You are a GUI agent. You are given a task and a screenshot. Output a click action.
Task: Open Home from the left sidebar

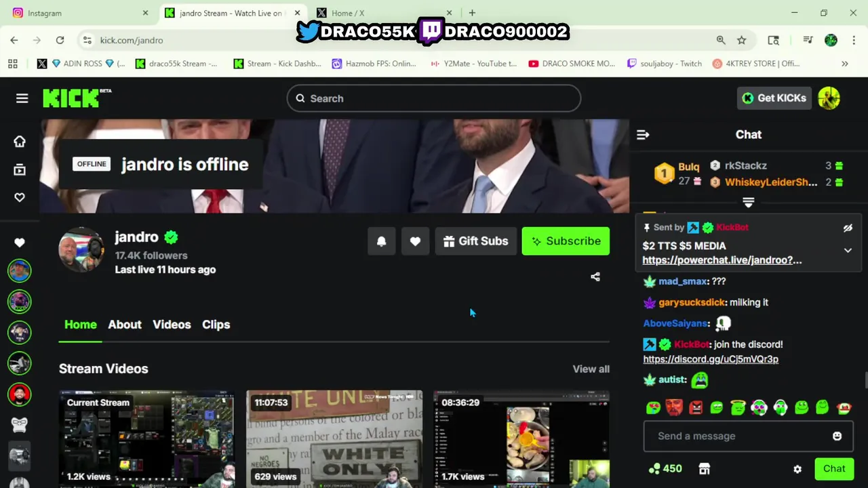(20, 141)
